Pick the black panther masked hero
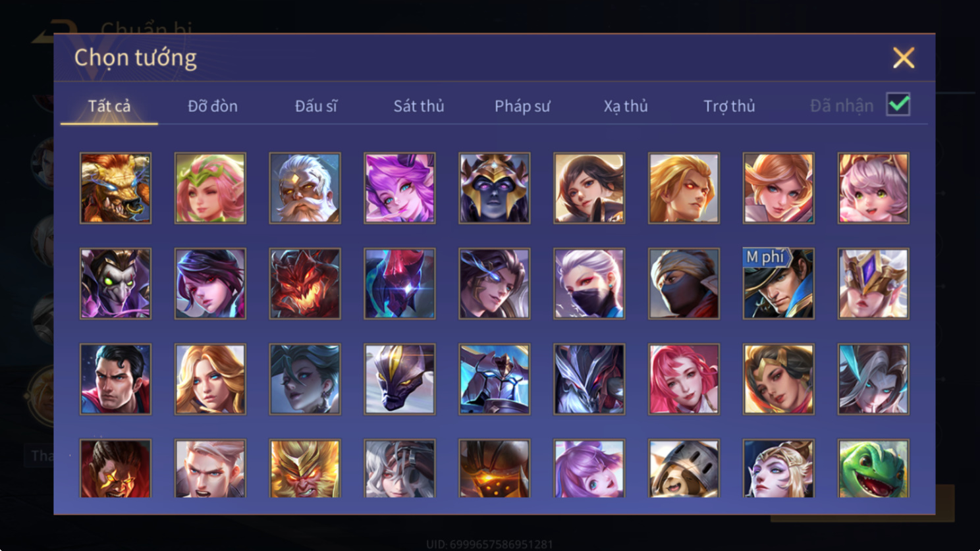This screenshot has height=551, width=980. (x=400, y=379)
